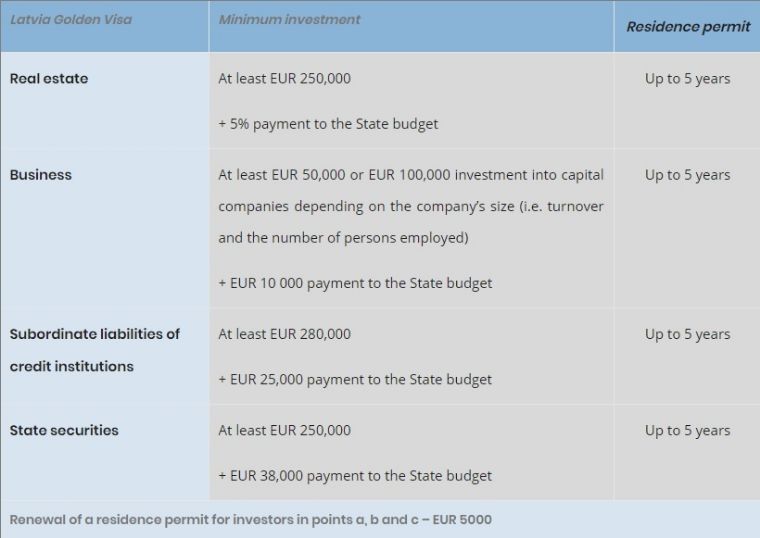Click "Up to 5 years" in State securities row
This screenshot has width=760, height=538.
tap(687, 430)
